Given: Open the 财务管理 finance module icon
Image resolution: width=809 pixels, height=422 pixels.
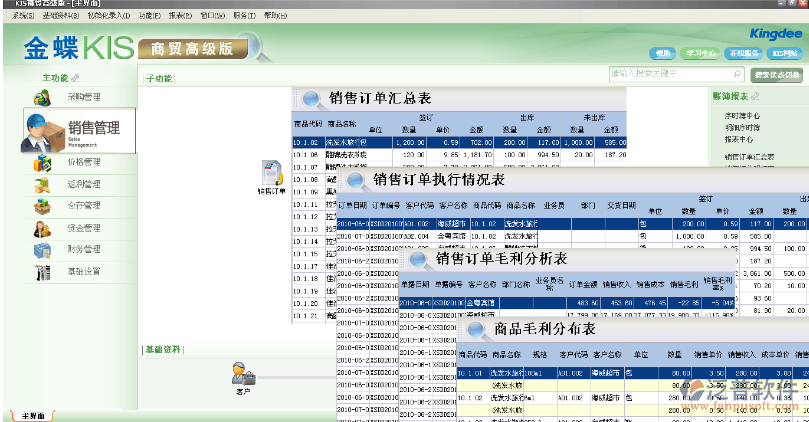Looking at the screenshot, I should click(x=43, y=250).
